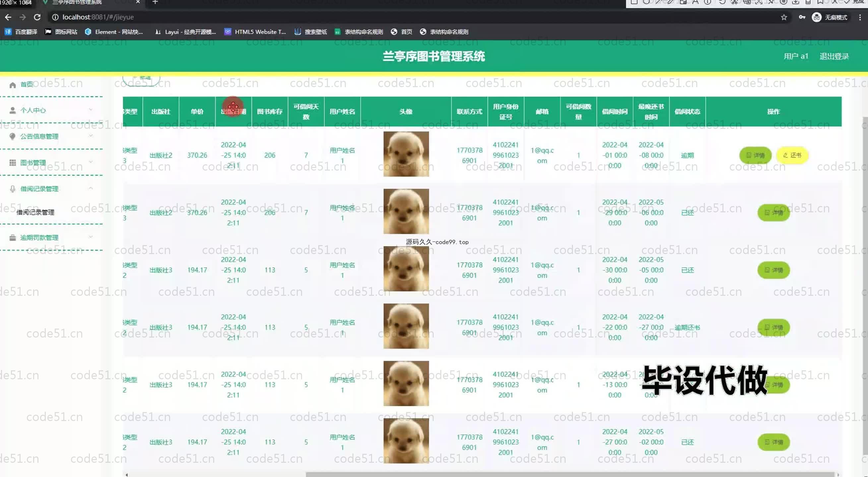Image resolution: width=868 pixels, height=477 pixels.
Task: Click the horizontal scrollbar thumb under the table
Action: pyautogui.click(x=570, y=474)
